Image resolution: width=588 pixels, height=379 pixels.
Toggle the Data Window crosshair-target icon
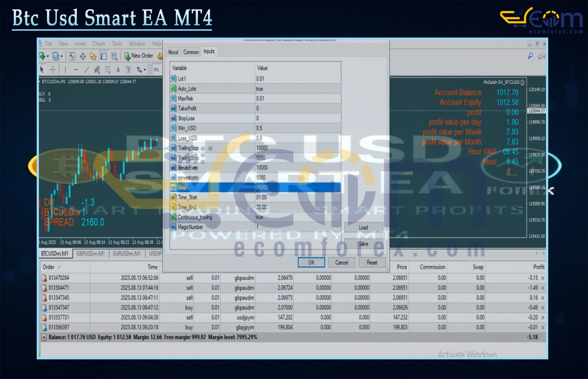pos(82,56)
